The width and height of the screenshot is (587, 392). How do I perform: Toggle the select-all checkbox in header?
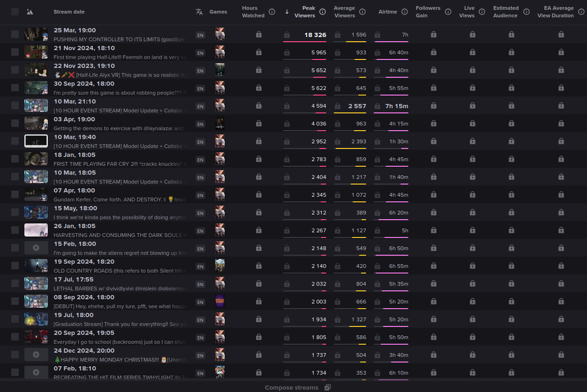pos(15,12)
